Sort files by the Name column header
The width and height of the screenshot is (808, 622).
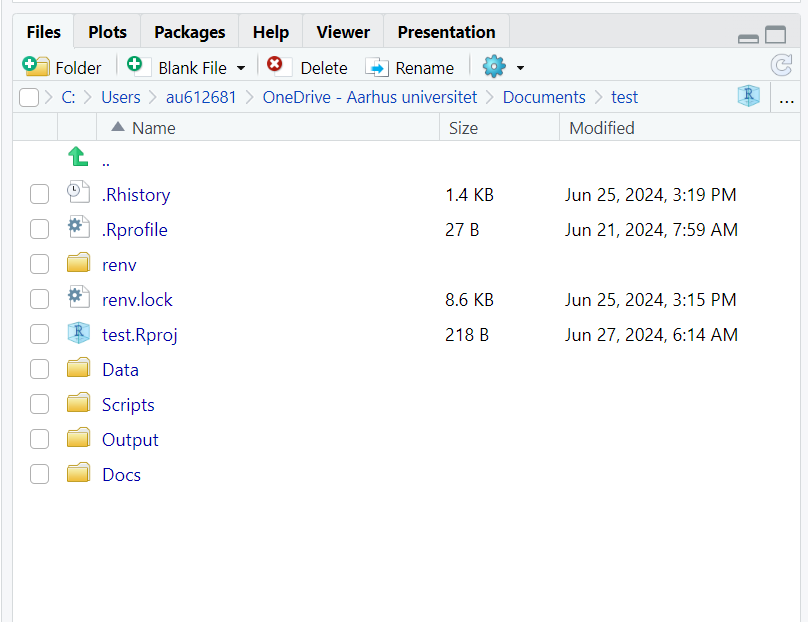153,127
